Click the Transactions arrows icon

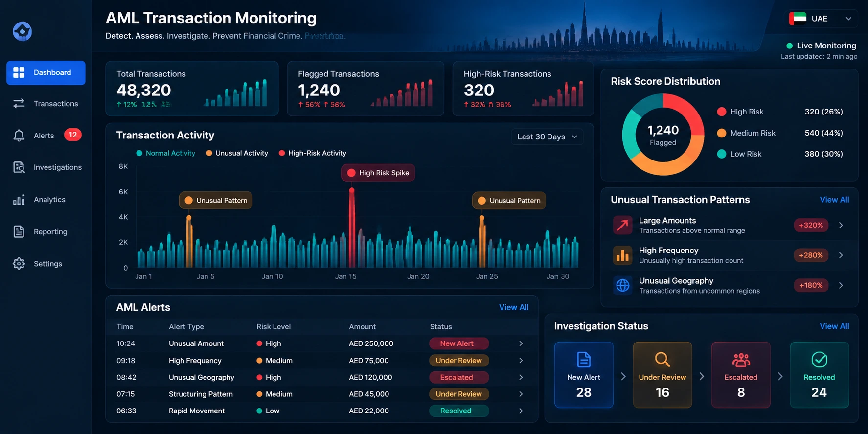(x=19, y=104)
